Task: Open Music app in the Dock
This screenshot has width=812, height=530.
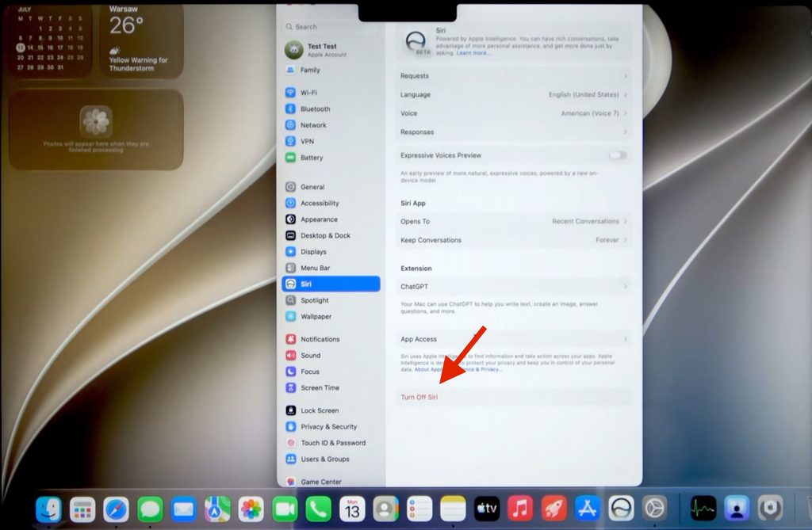Action: (x=520, y=510)
